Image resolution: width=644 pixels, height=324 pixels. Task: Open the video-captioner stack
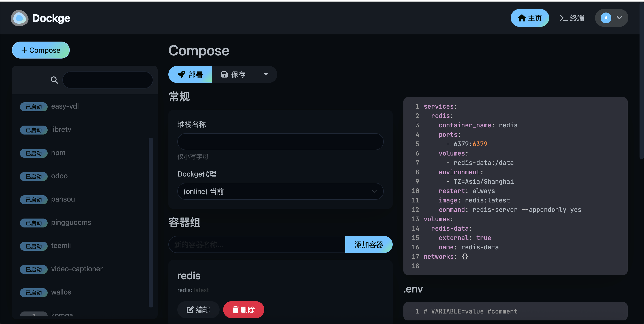77,269
